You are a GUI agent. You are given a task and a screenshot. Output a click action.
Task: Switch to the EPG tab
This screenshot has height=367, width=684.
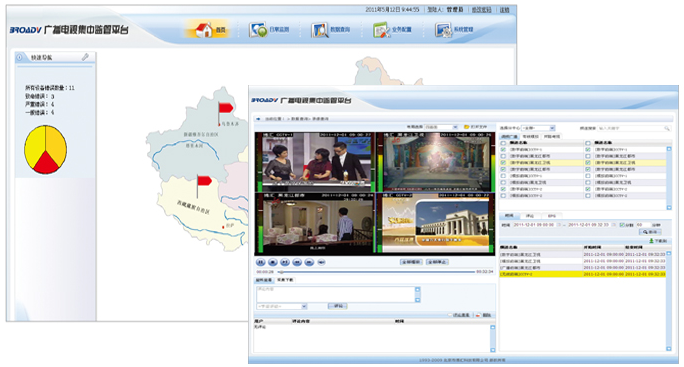[552, 216]
